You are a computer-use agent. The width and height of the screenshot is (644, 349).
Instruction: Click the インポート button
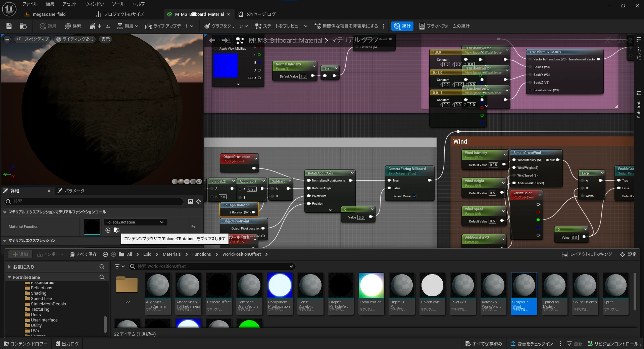point(50,254)
